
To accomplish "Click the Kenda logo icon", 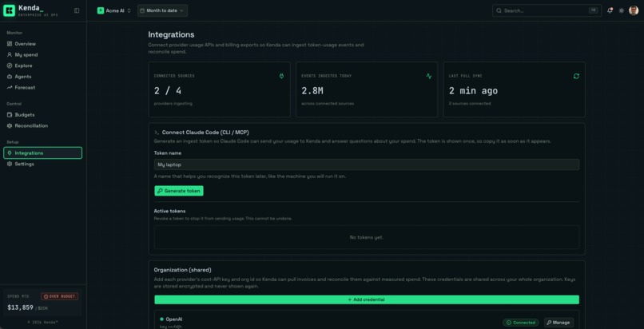I will point(9,10).
